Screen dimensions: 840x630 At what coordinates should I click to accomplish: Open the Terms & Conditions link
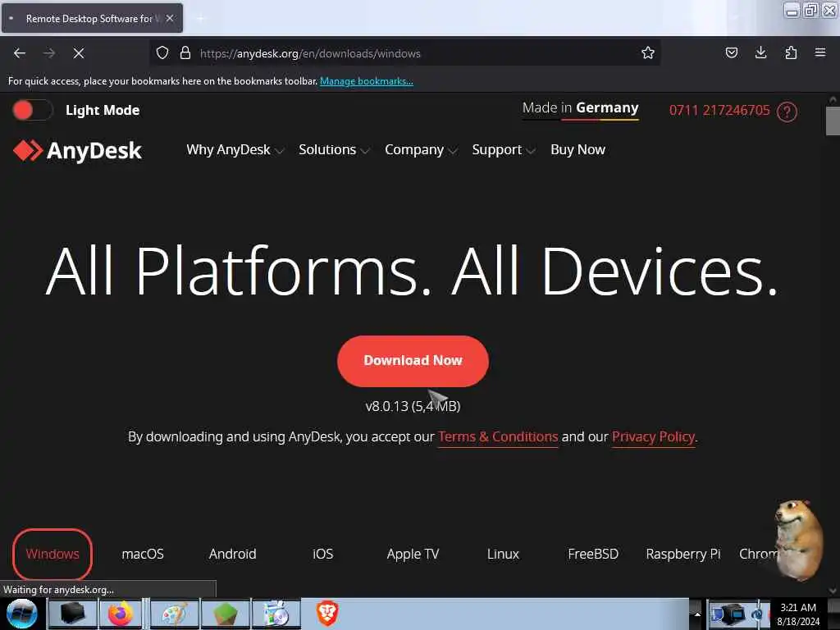coord(498,437)
